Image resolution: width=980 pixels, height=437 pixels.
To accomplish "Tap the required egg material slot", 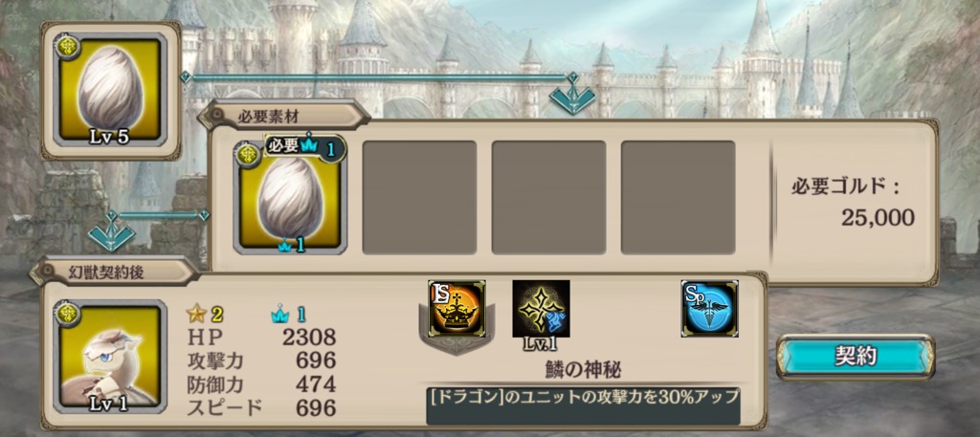I will 289,197.
